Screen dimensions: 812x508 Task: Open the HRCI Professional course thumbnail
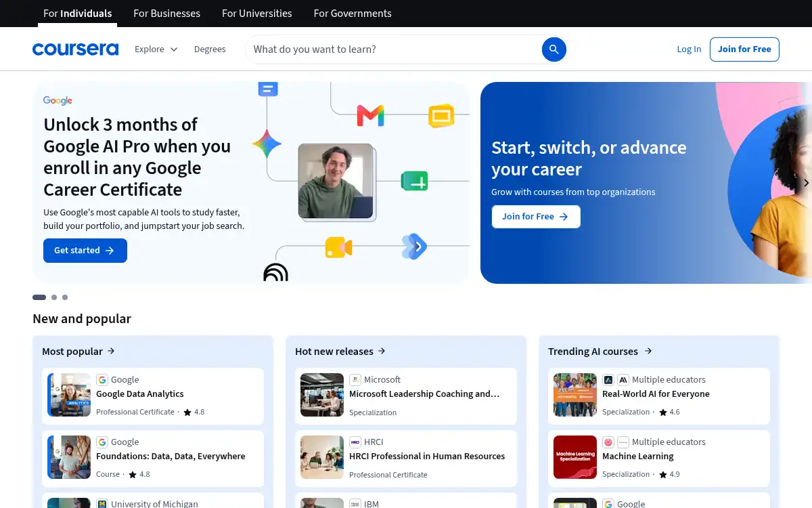[322, 457]
